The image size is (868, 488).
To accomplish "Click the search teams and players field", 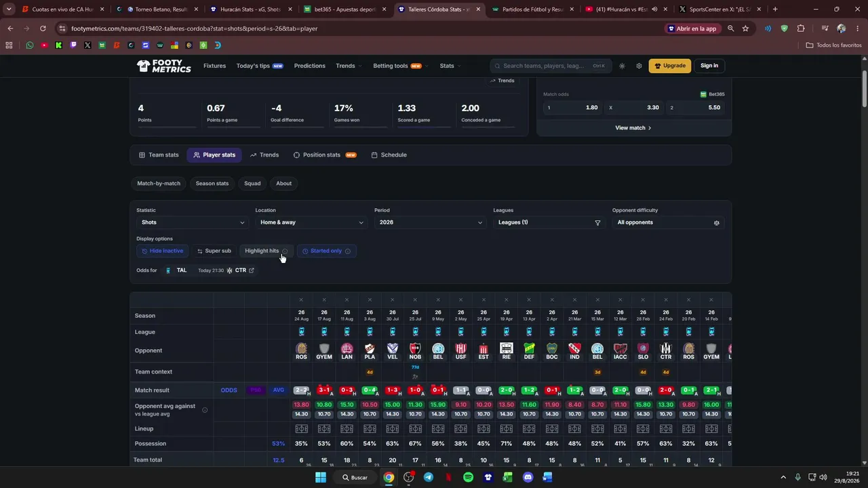I will [549, 66].
